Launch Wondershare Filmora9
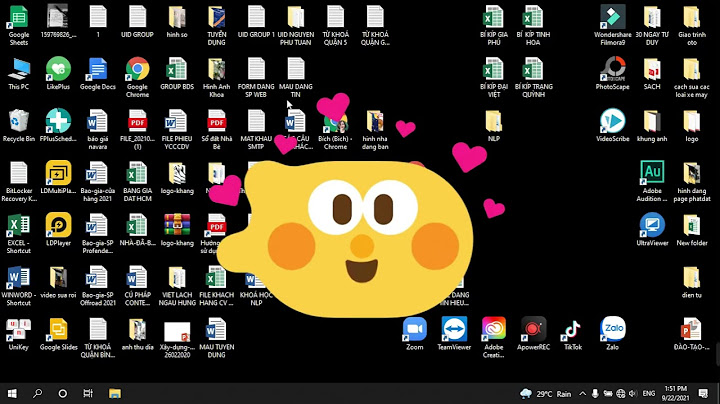720x404 pixels. tap(613, 26)
